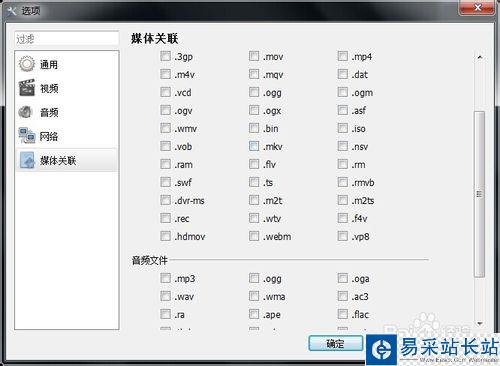Enable the .mp3 audio checkbox

(x=165, y=278)
